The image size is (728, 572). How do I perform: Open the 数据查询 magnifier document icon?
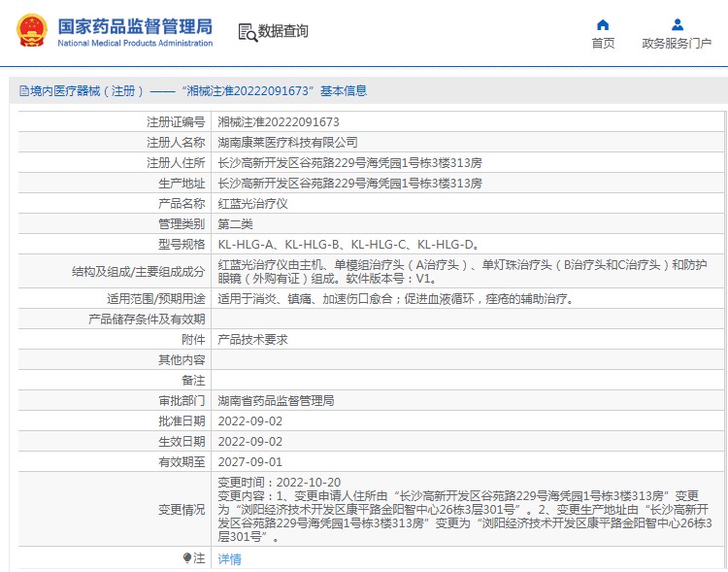[x=248, y=32]
